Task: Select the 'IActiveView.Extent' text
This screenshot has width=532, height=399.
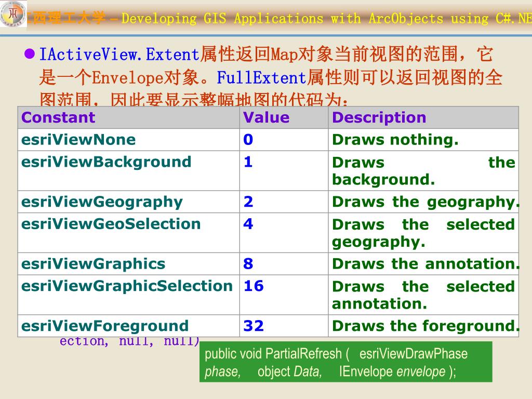Action: (x=119, y=54)
